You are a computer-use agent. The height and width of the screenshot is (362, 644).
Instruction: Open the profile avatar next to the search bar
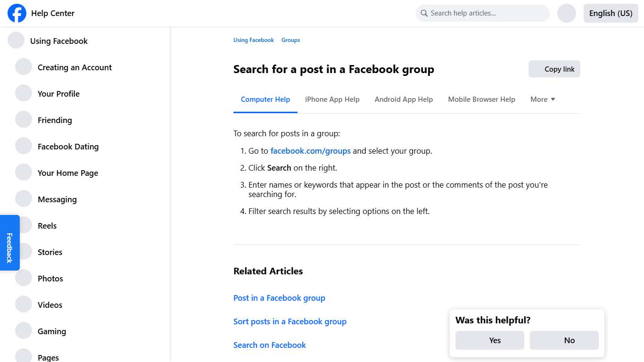pos(567,13)
